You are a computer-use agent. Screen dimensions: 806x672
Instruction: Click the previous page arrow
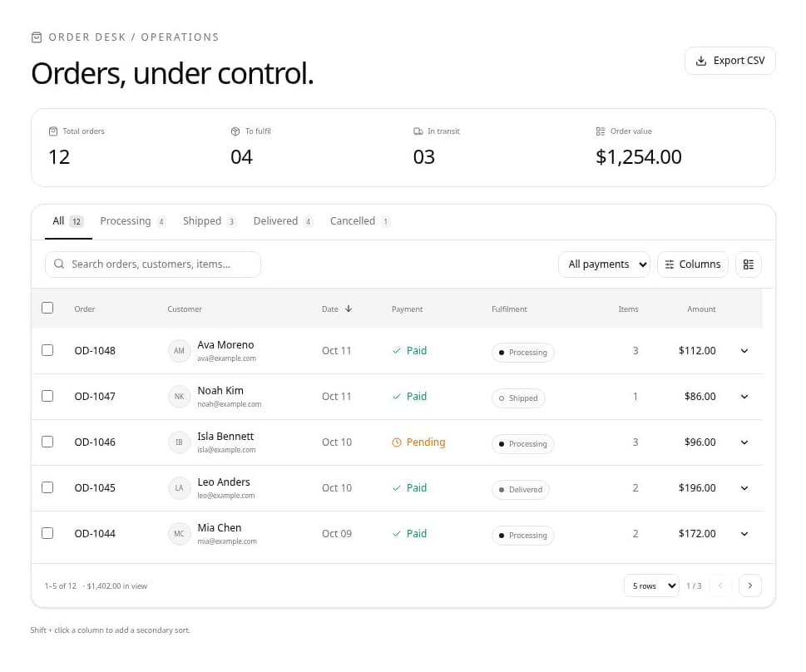[x=720, y=586]
